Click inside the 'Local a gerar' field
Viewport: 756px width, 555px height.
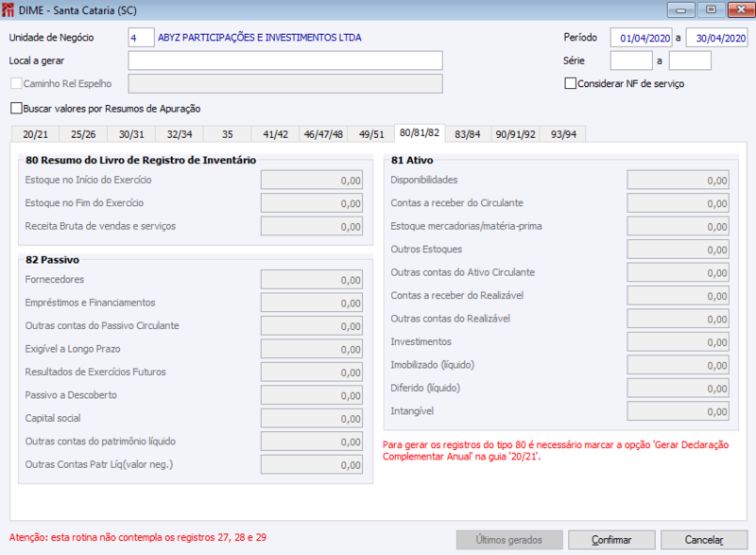(x=283, y=60)
